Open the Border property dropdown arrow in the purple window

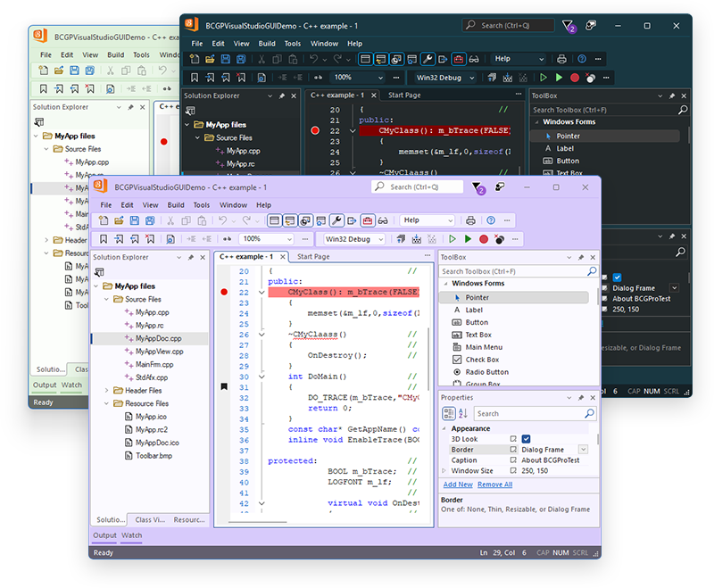pos(583,450)
